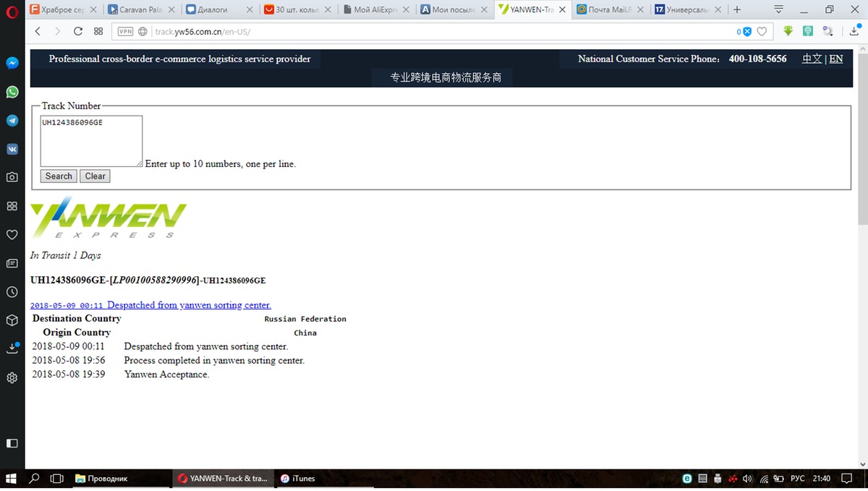Toggle sidebar panel at bottom left

click(12, 443)
